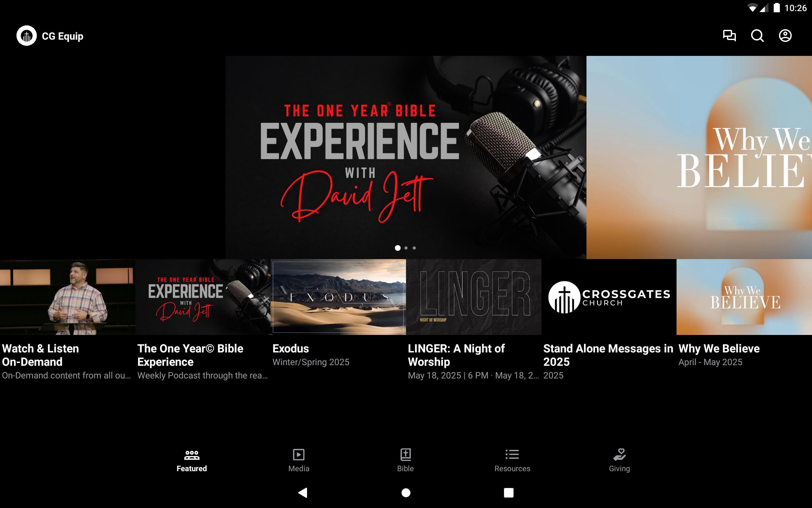
Task: Switch to the Bible tab label
Action: 405,468
